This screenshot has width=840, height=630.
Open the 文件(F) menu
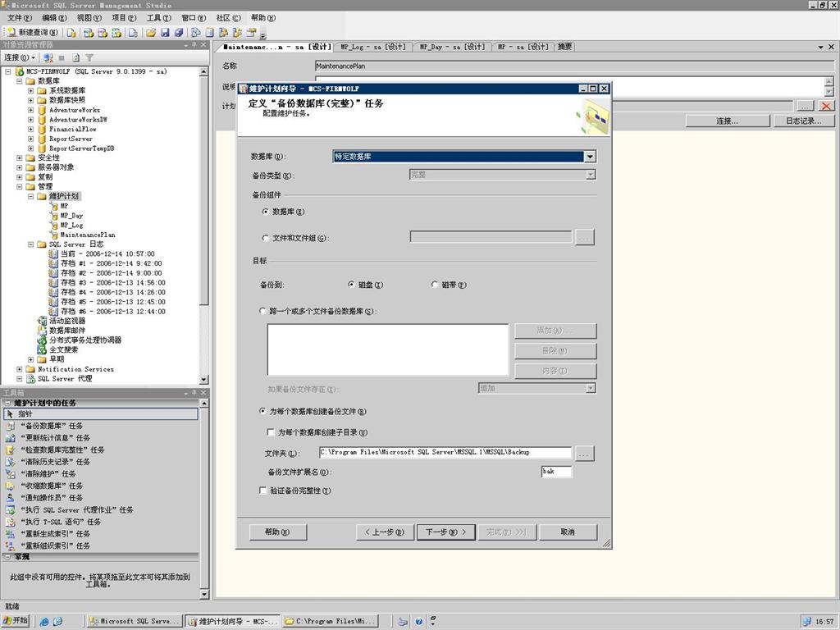20,18
